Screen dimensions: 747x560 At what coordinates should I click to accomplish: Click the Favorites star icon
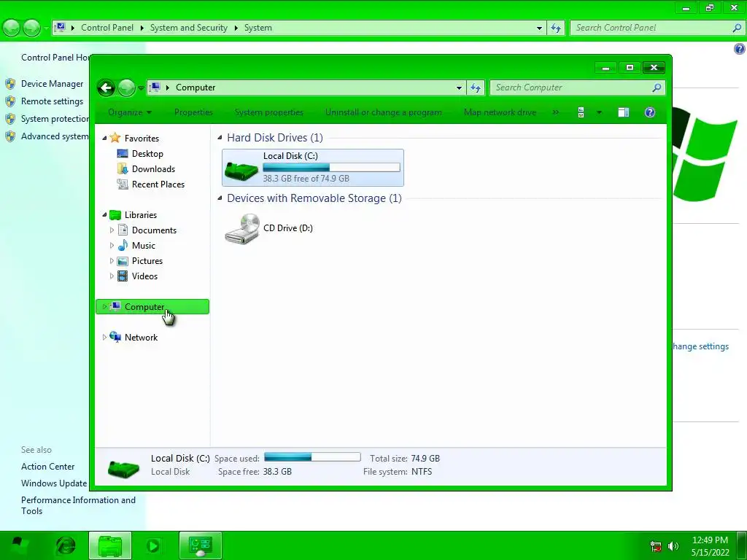point(115,138)
